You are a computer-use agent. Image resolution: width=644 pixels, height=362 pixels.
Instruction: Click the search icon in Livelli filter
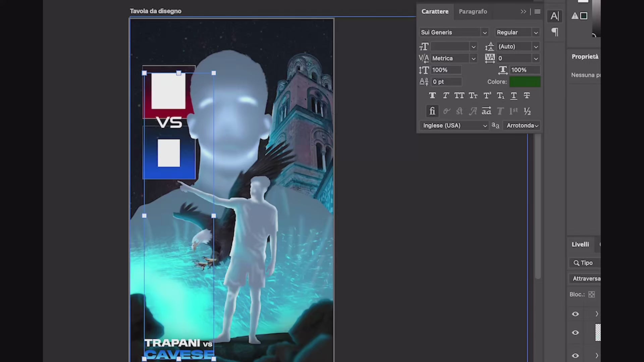click(576, 263)
